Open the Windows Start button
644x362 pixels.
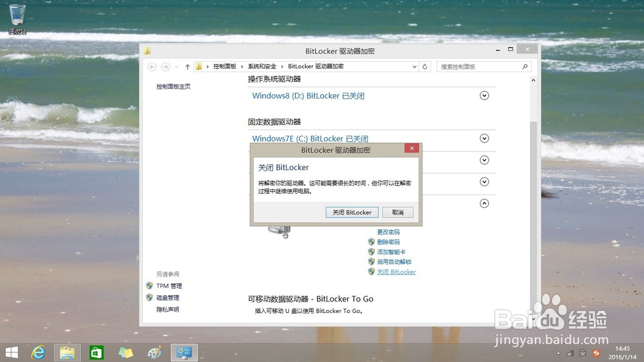[12, 352]
